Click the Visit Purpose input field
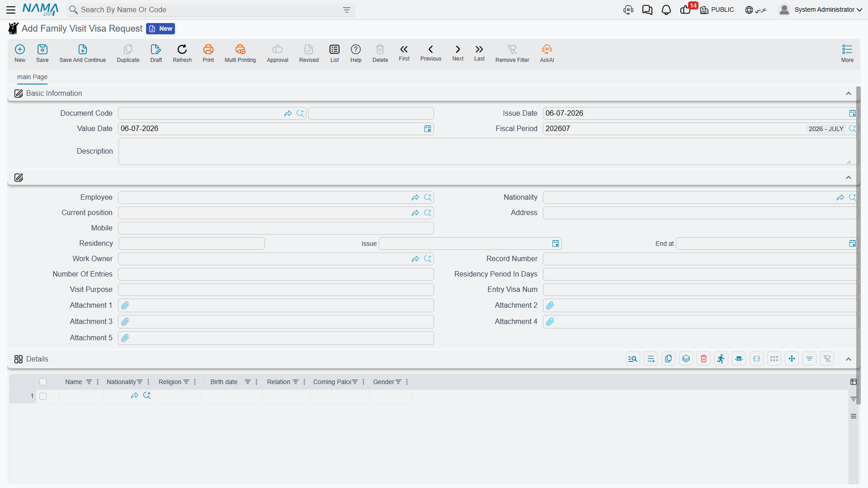This screenshot has height=488, width=868. tap(276, 290)
